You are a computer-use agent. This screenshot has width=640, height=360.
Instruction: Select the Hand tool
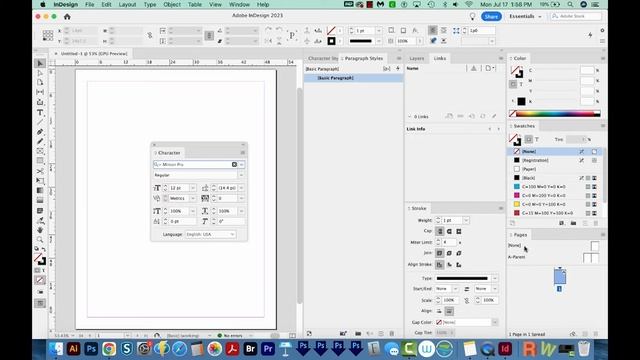(x=40, y=230)
